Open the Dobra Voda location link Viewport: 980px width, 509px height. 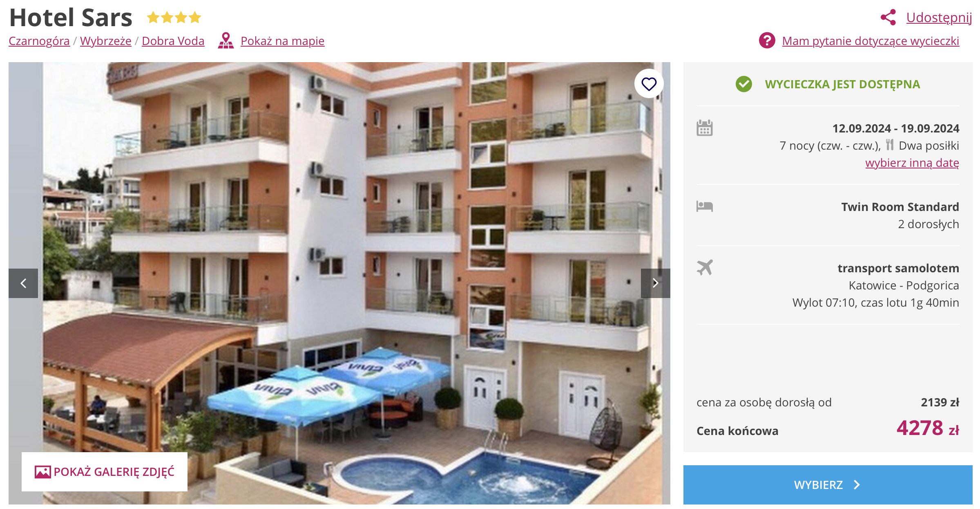pyautogui.click(x=173, y=41)
